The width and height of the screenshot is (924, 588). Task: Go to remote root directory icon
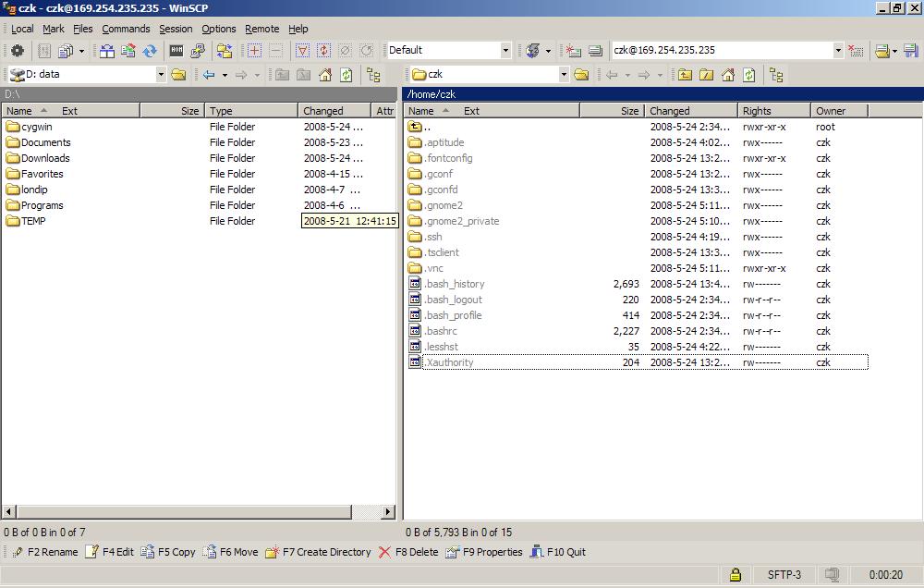coord(706,75)
